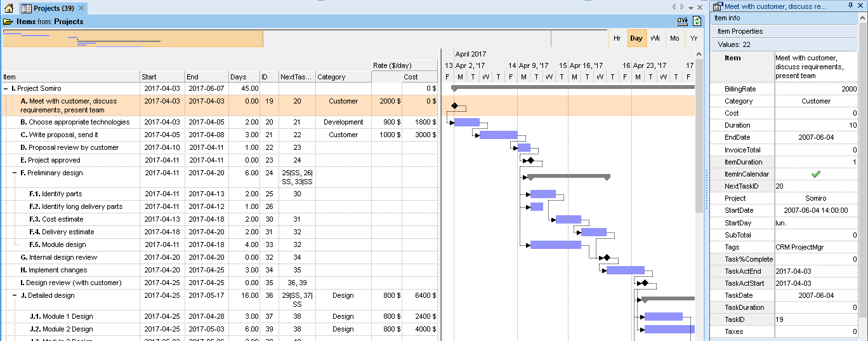Click the open folder icon beside Items
Image resolution: width=868 pixels, height=341 pixels.
click(x=8, y=21)
